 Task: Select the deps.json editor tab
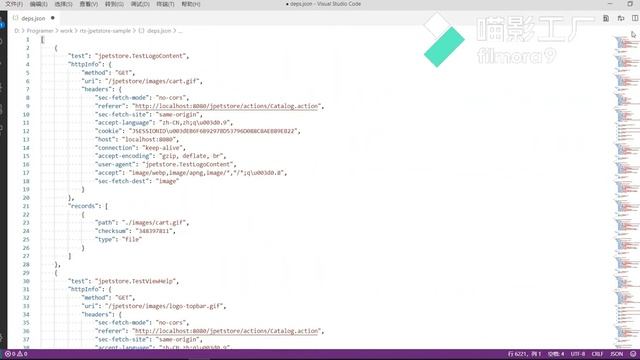pos(33,18)
